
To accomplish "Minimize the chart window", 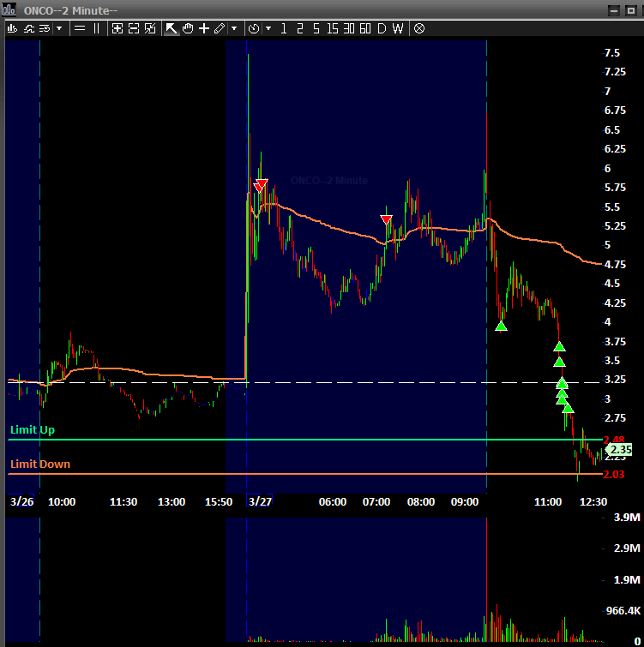I will pyautogui.click(x=614, y=10).
